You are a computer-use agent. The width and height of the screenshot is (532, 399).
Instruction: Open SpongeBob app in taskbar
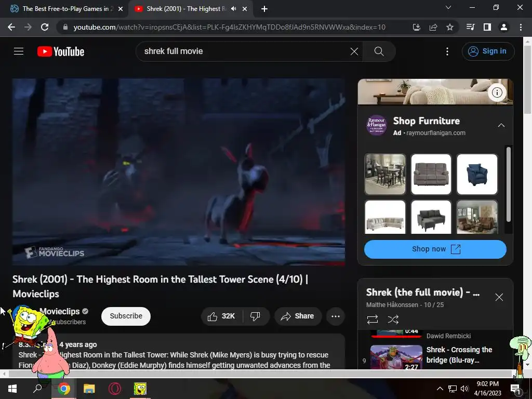[x=140, y=389]
